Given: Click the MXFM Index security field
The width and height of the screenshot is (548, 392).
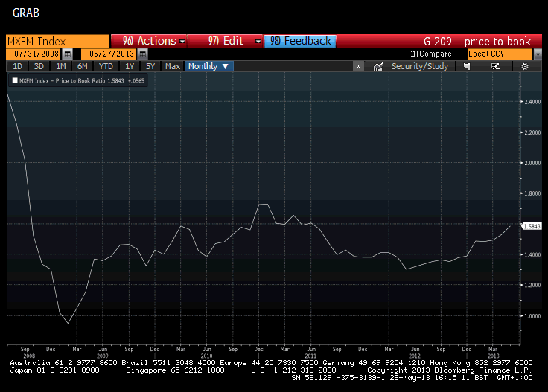Looking at the screenshot, I should [57, 41].
